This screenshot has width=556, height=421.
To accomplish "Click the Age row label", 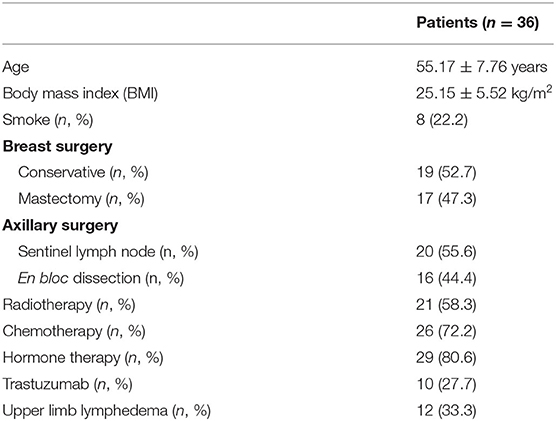I will point(16,68).
